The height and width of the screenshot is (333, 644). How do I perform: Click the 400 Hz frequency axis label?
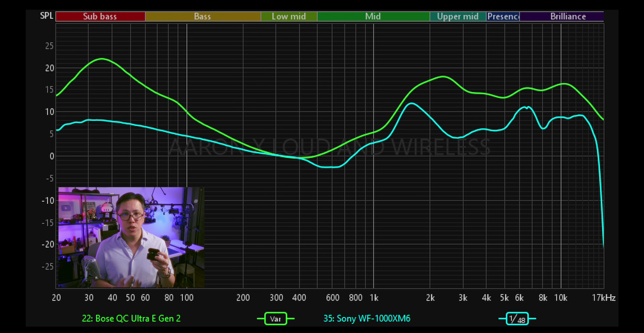pyautogui.click(x=299, y=298)
